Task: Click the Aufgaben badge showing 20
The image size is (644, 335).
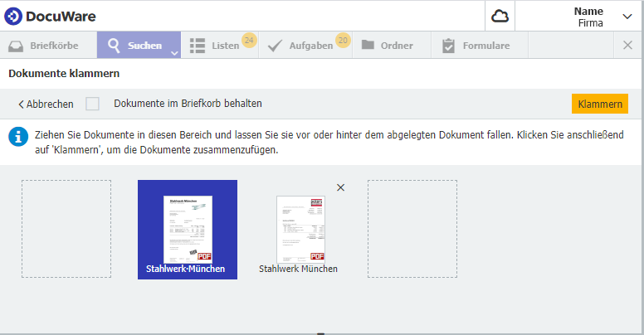Action: (x=343, y=41)
